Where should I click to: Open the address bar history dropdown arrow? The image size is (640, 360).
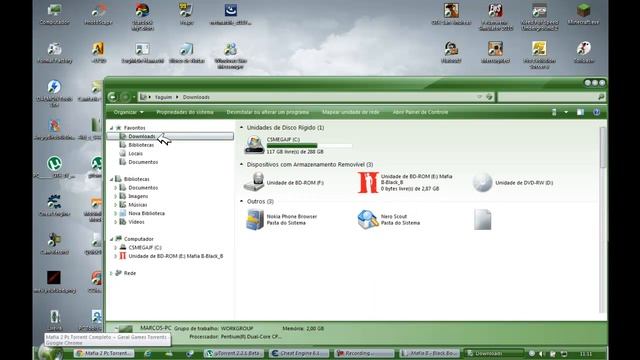pyautogui.click(x=480, y=97)
